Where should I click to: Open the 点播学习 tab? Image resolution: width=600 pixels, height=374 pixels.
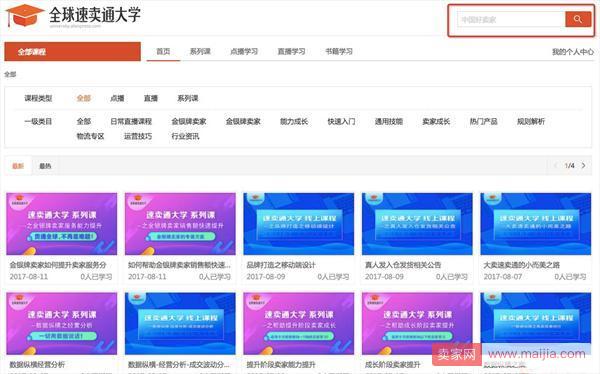(244, 51)
